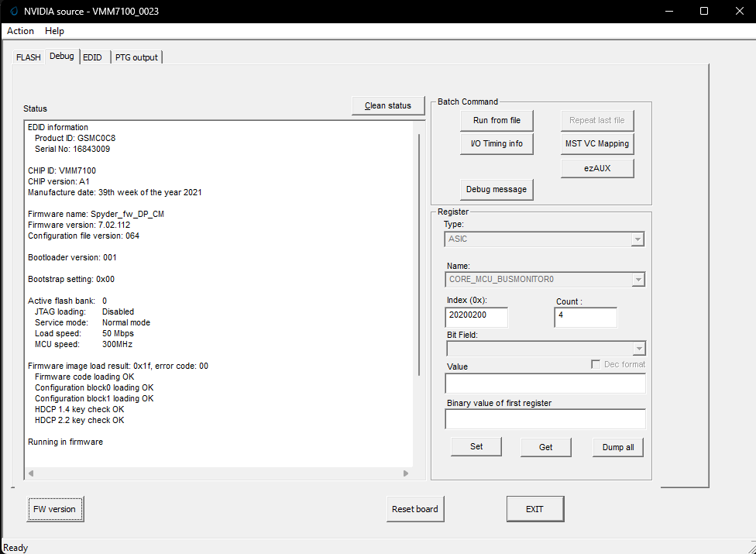756x554 pixels.
Task: Minimize the NVIDIA source window
Action: pyautogui.click(x=669, y=11)
